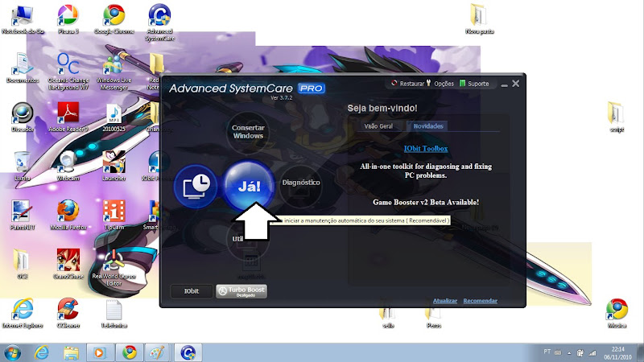The height and width of the screenshot is (362, 644).
Task: Switch to Paint in the taskbar
Action: pos(157,352)
